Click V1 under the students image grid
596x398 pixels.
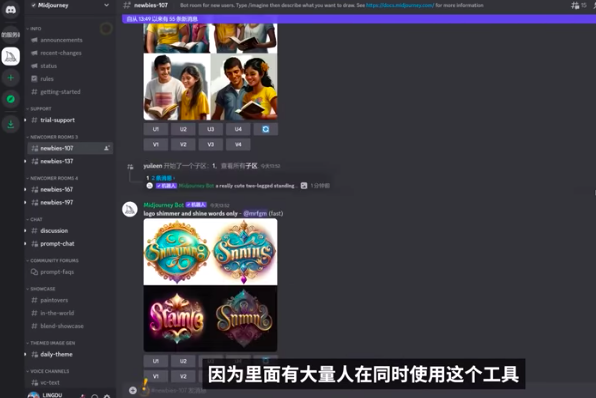(x=156, y=144)
